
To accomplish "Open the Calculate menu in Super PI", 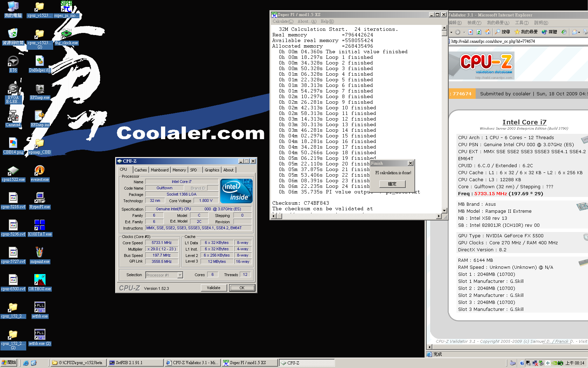I will tap(283, 21).
